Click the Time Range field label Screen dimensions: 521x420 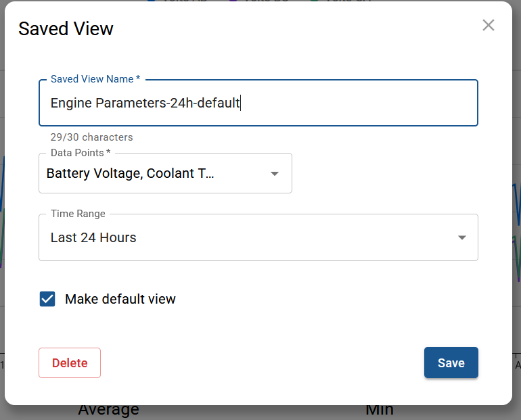point(78,214)
